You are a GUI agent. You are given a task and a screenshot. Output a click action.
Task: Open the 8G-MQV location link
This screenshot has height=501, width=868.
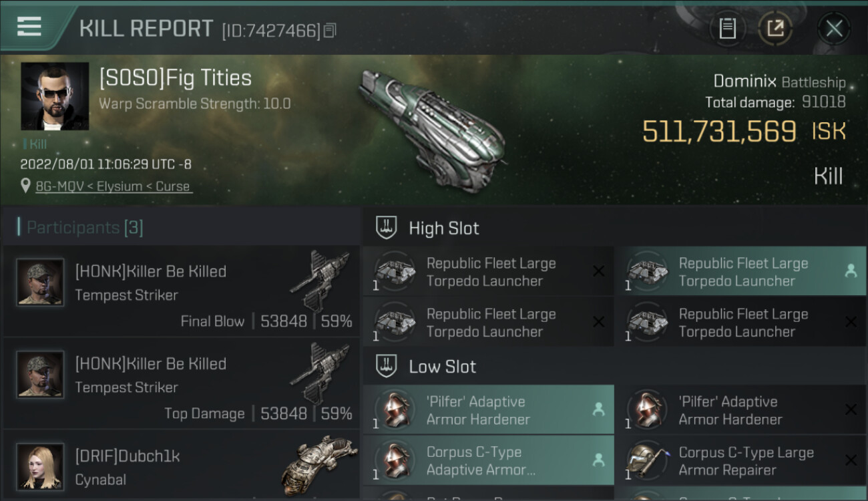(x=114, y=186)
